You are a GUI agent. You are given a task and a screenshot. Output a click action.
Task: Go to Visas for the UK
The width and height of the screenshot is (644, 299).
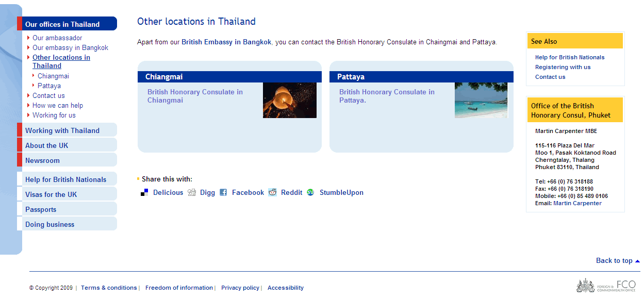pos(51,194)
